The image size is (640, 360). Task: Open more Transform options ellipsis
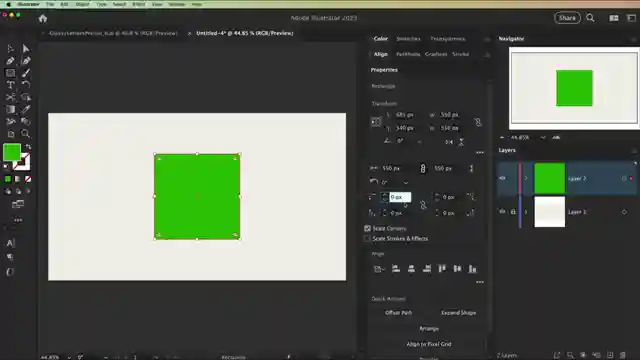pyautogui.click(x=480, y=153)
